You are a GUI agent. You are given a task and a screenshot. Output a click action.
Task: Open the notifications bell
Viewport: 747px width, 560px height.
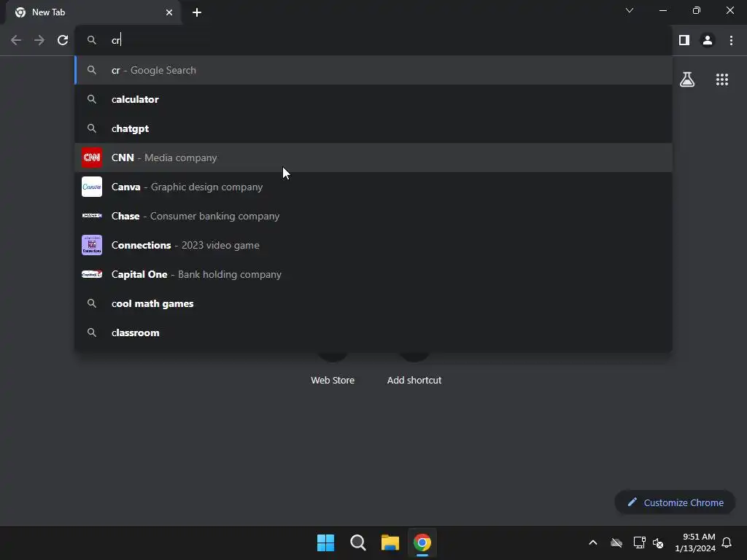[727, 542]
